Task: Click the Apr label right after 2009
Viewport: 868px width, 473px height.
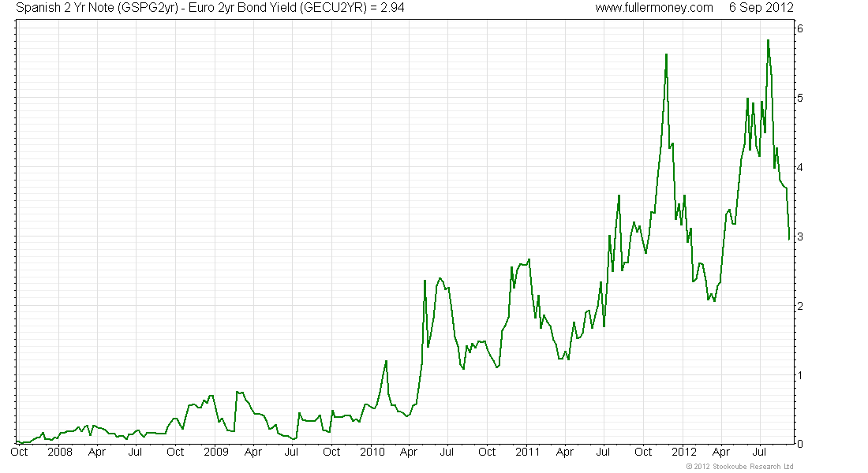Action: coord(253,452)
